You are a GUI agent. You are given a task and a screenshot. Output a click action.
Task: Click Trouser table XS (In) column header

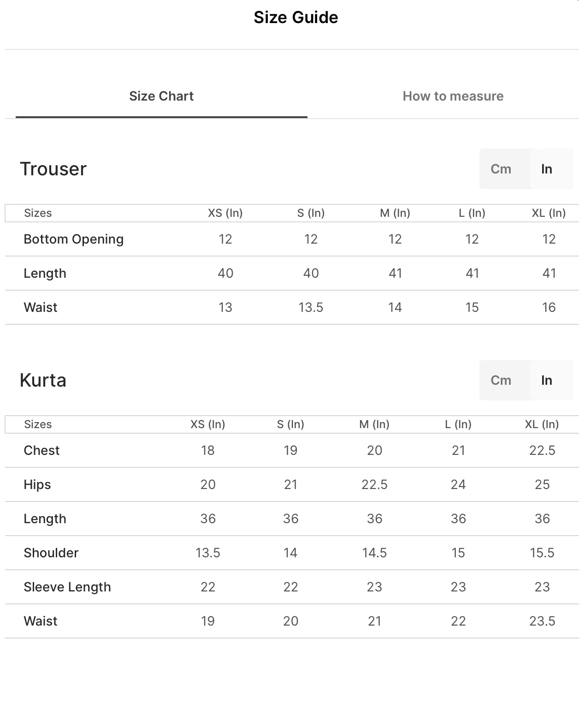point(225,213)
